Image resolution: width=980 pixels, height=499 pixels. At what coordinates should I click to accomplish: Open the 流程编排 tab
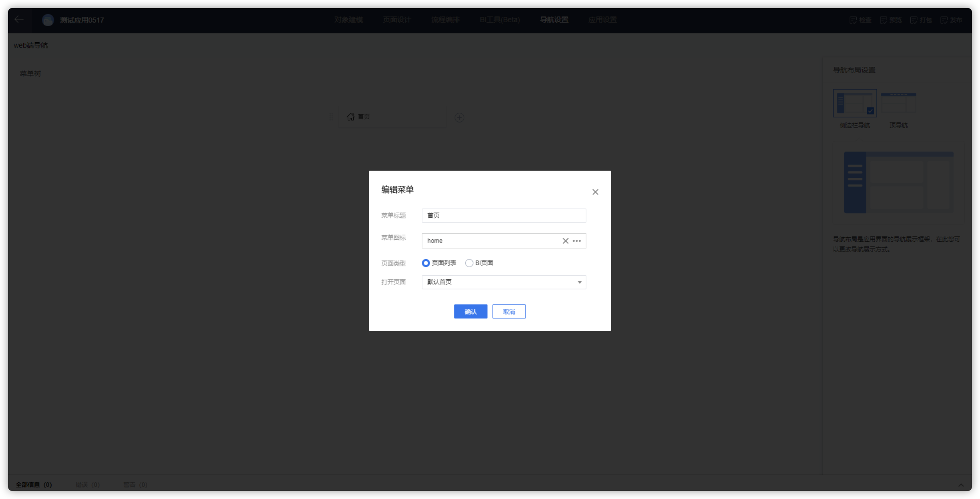click(445, 20)
